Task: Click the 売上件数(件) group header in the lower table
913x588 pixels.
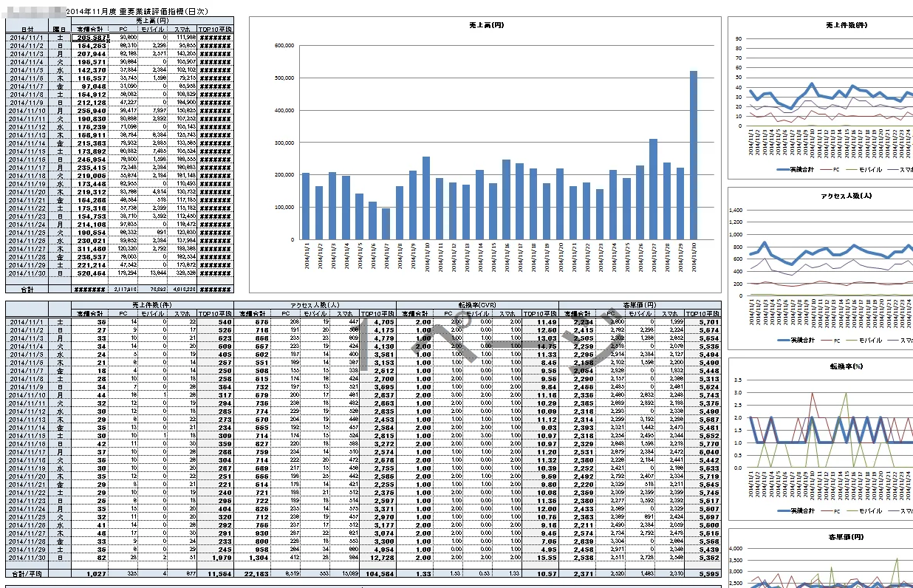Action: tap(152, 304)
